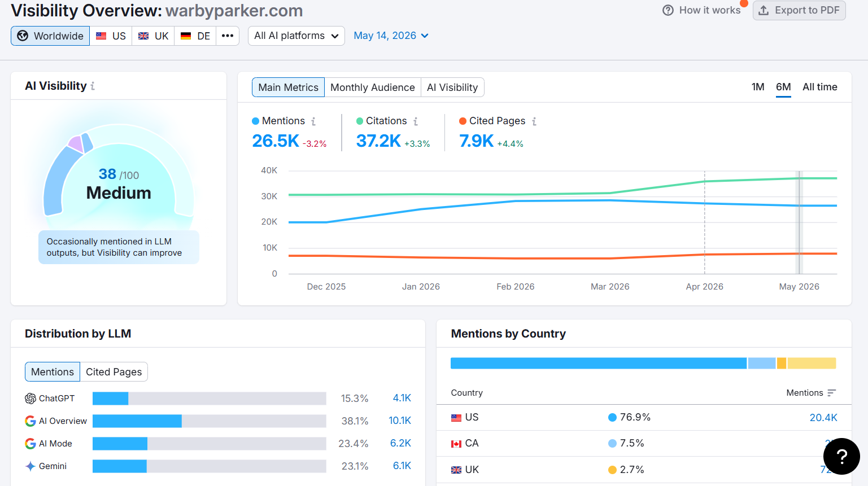Viewport: 868px width, 486px height.
Task: Open more countries ellipsis menu
Action: (228, 36)
